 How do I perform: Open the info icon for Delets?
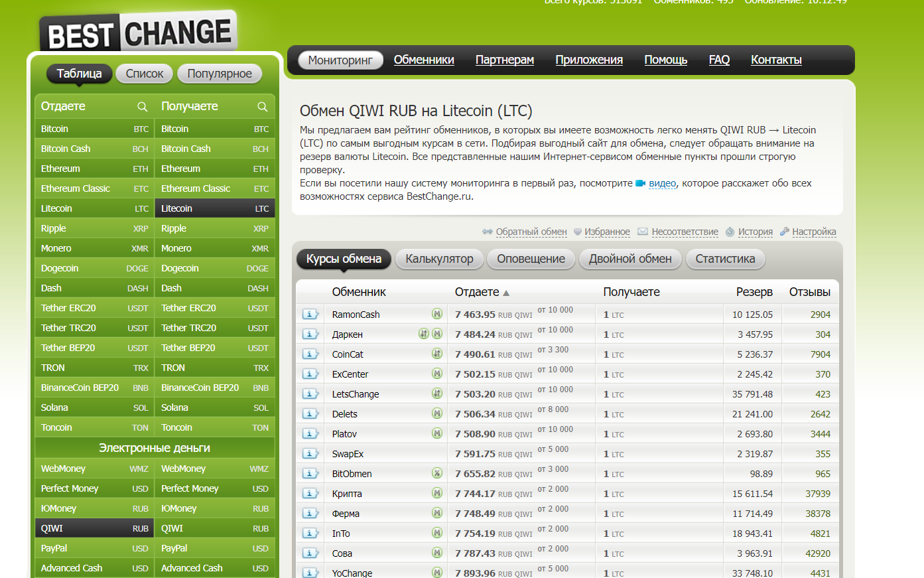pyautogui.click(x=310, y=414)
